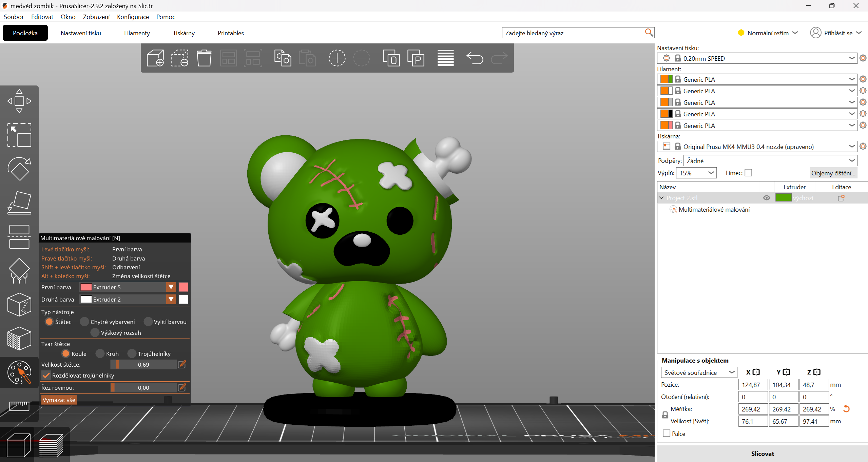Screen dimensions: 868x462
Task: Click the Vymazat vše button
Action: 59,400
